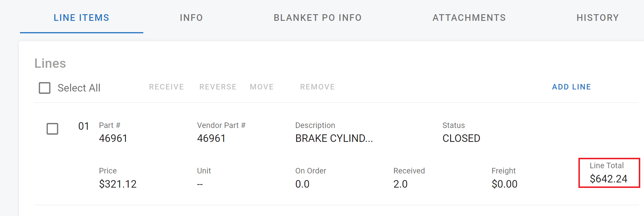Screen dimensions: 644x216
Task: Click the Freight amount $0.00
Action: (x=504, y=184)
